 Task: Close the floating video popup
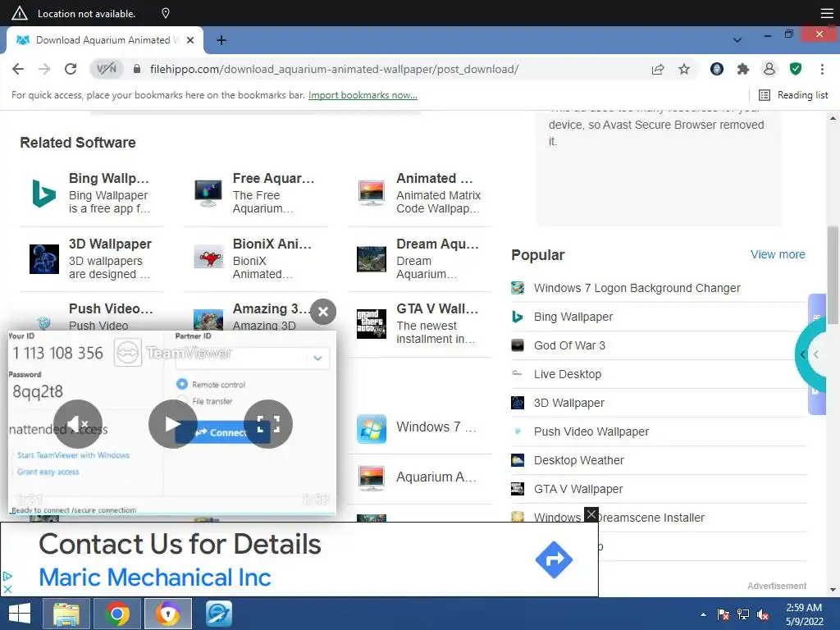[x=323, y=312]
